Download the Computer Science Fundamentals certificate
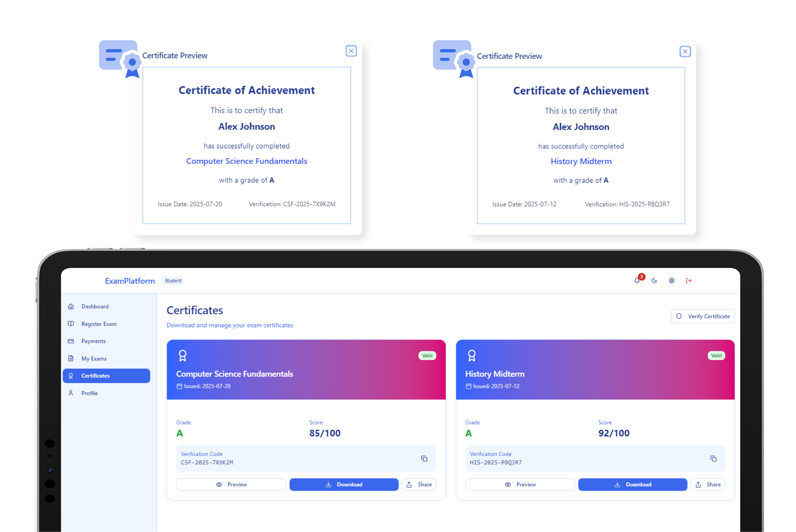Screen dimensions: 796x532 point(344,484)
